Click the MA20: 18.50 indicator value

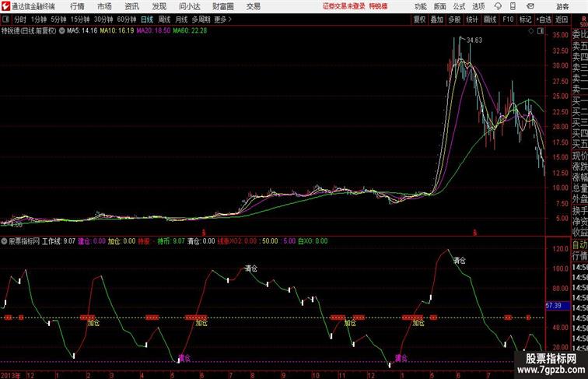click(153, 31)
